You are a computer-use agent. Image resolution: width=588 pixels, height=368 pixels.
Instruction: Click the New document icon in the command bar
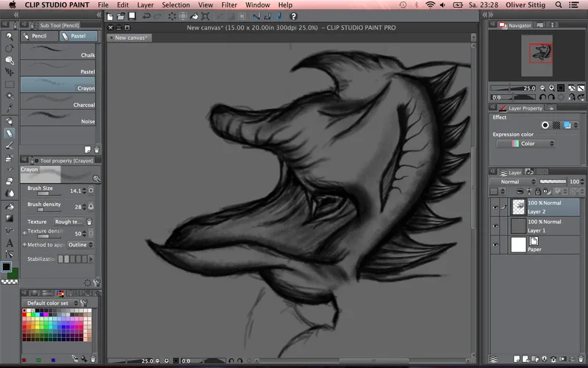point(110,15)
